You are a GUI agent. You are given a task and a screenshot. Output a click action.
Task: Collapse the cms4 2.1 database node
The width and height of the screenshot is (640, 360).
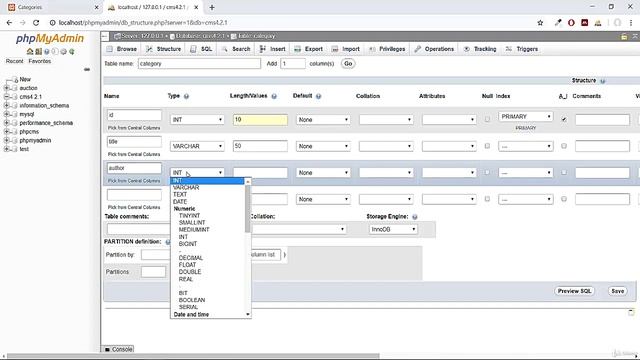tap(7, 97)
